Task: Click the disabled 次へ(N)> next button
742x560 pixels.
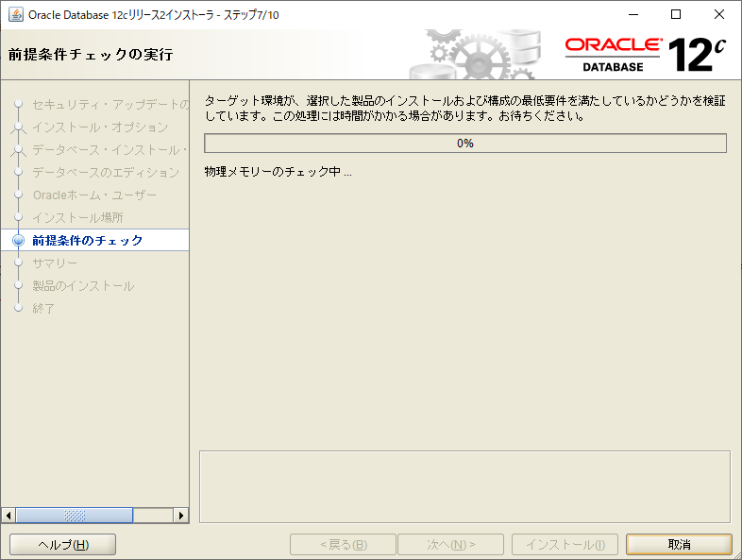Action: pos(450,544)
